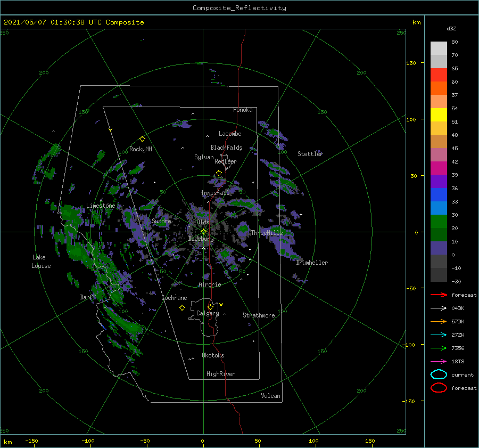
Task: Click the 'Composite_Reflectivity' title text
Action: click(240, 8)
